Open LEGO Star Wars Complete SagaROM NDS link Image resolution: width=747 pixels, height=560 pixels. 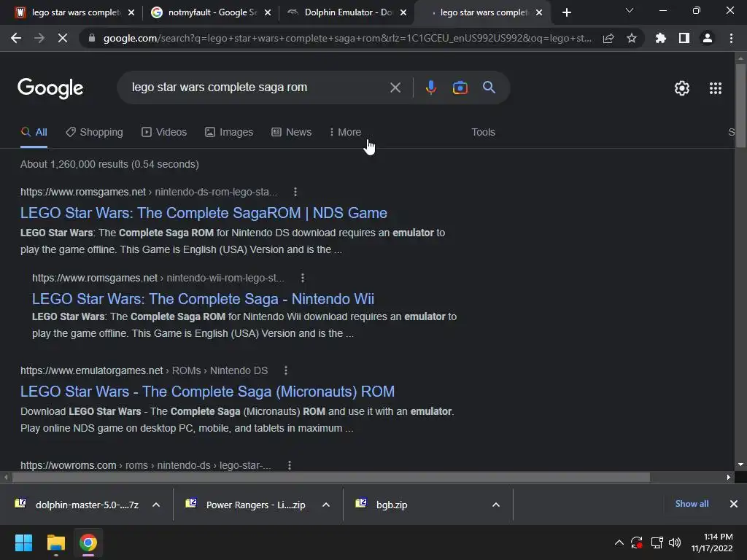pyautogui.click(x=204, y=213)
